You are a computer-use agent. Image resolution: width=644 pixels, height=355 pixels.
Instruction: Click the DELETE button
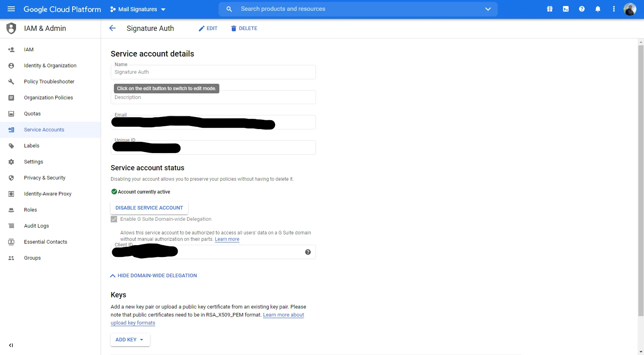click(x=244, y=28)
